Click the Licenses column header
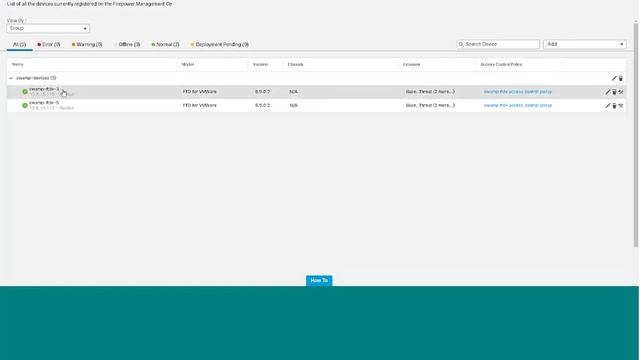Screen dimensions: 640x360 (x=411, y=64)
